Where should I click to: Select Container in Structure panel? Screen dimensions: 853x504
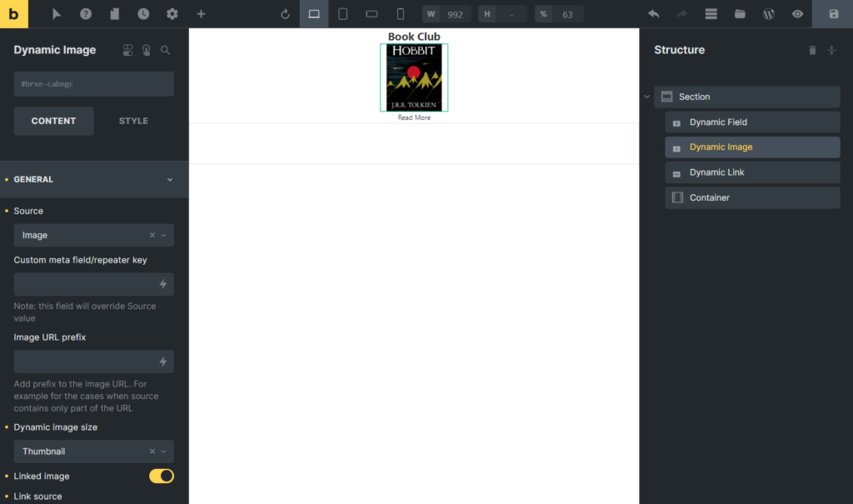pyautogui.click(x=752, y=197)
